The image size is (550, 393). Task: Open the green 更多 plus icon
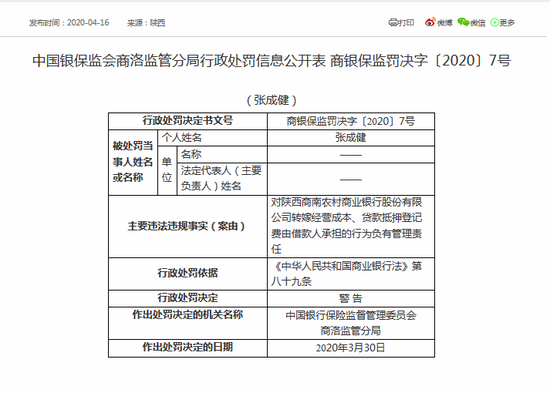(494, 22)
